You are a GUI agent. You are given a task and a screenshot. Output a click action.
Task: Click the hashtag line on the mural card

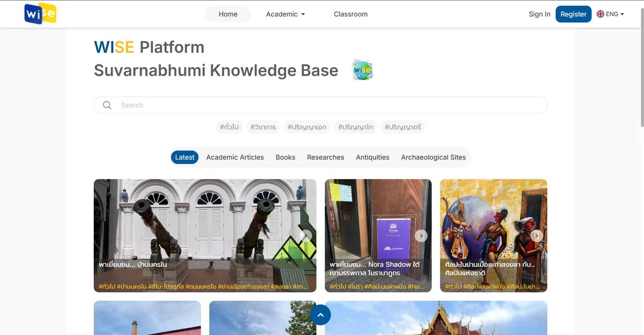[x=493, y=287]
